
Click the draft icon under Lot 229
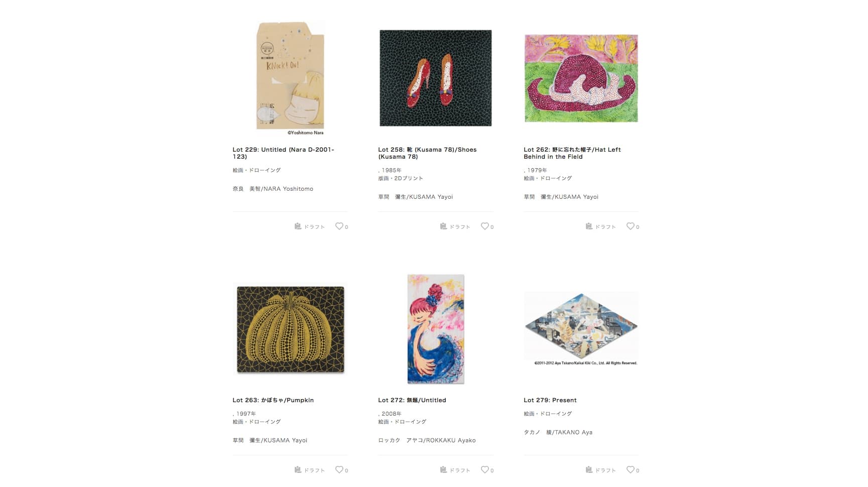pyautogui.click(x=298, y=226)
